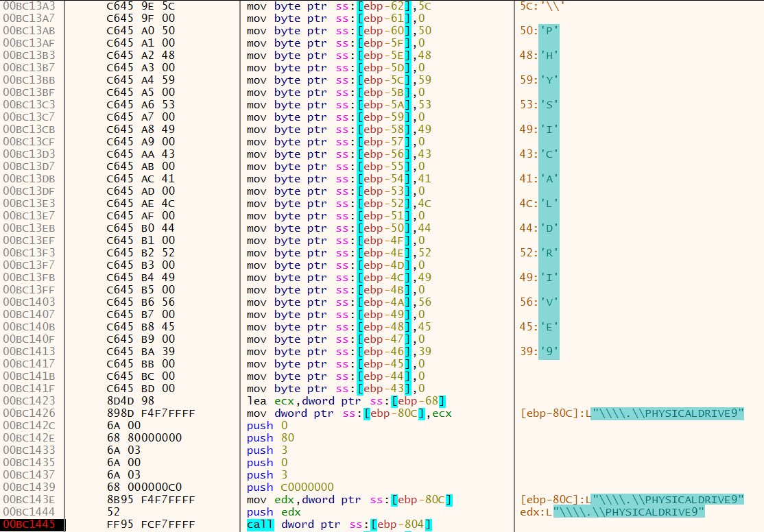Select mov byte ptr ss:[ebp-48],45 instruction
Image resolution: width=764 pixels, height=532 pixels.
(x=339, y=327)
